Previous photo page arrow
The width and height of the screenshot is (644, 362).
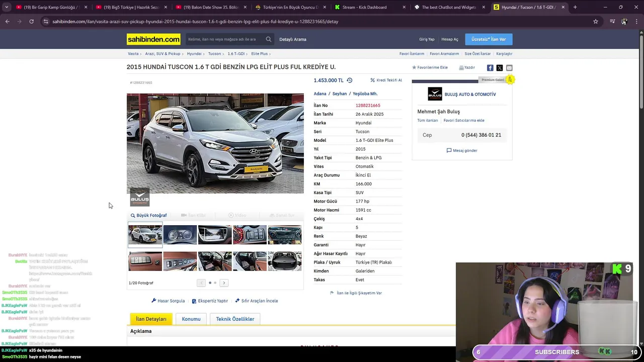[x=201, y=283]
